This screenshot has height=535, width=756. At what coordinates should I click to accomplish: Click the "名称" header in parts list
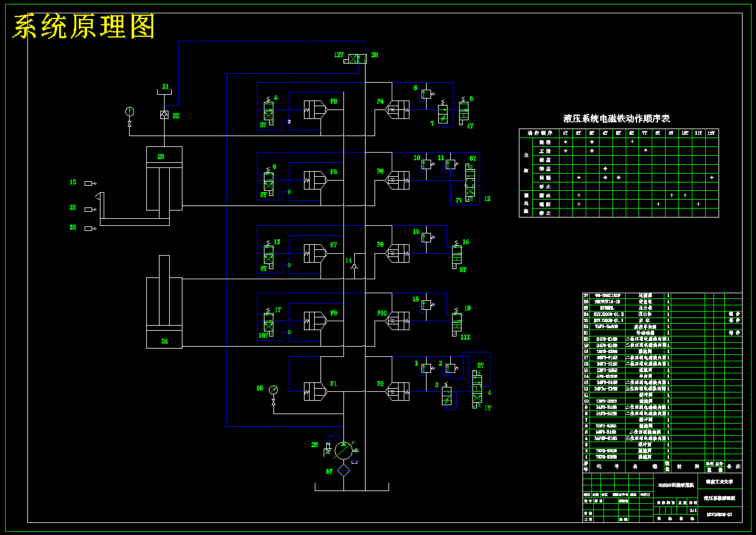coord(645,466)
